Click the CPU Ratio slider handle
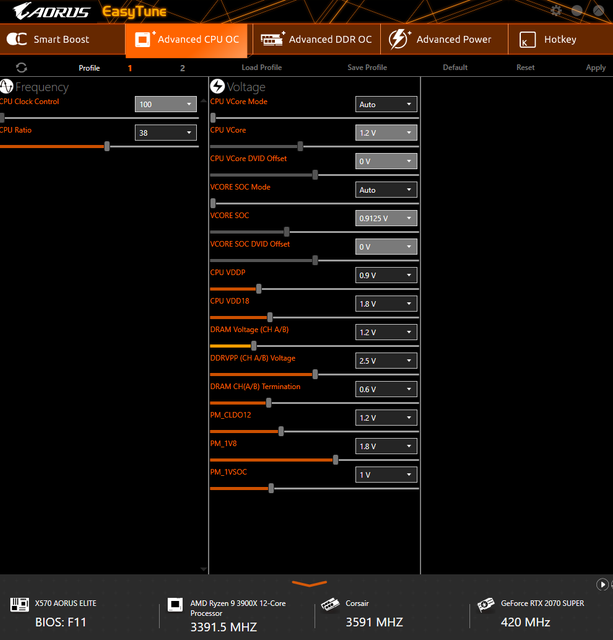The width and height of the screenshot is (613, 640). tap(107, 146)
